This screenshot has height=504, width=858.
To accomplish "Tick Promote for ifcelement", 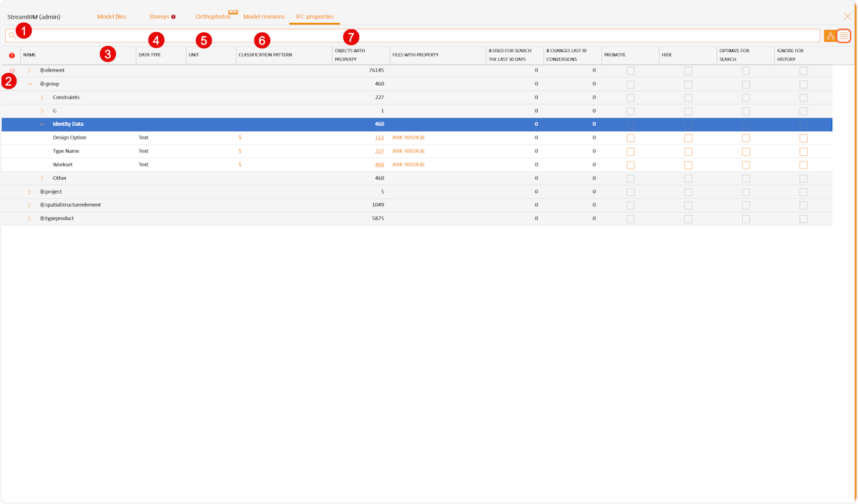I will (x=631, y=71).
